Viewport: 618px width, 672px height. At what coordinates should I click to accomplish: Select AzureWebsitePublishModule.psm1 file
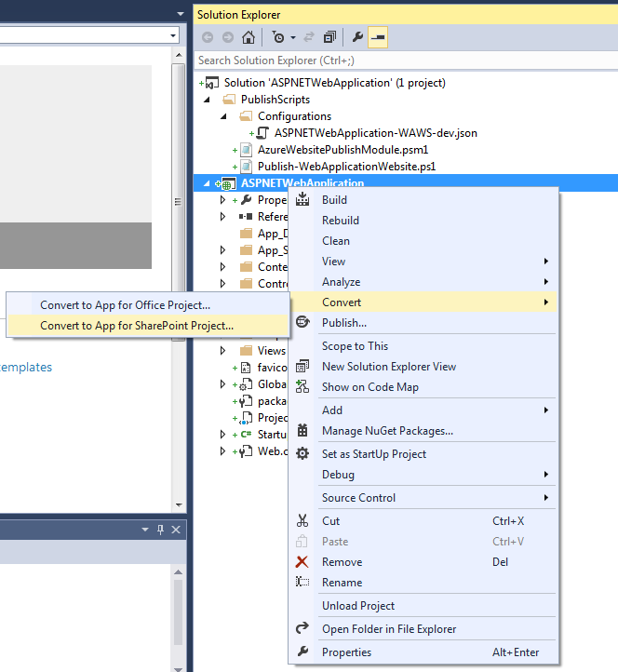coord(343,150)
